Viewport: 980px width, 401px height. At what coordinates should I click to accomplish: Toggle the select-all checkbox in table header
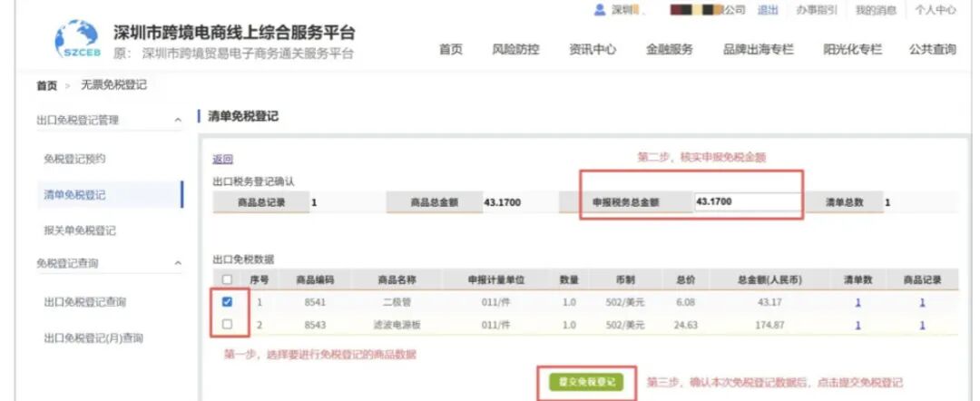click(x=227, y=279)
